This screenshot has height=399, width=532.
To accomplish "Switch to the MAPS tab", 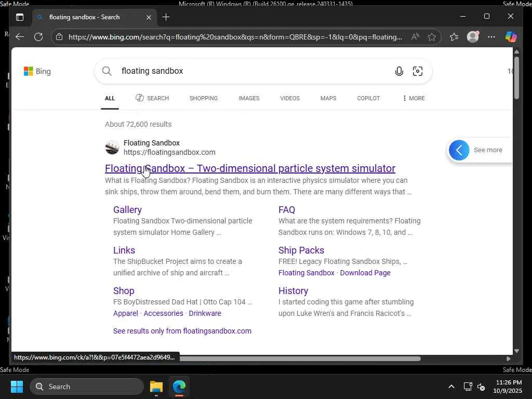I will [328, 98].
